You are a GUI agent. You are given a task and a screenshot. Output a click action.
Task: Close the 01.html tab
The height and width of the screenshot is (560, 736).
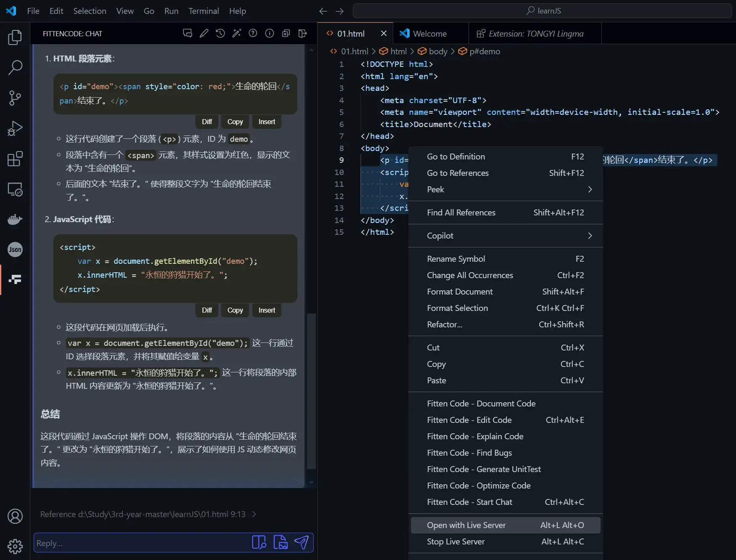384,33
